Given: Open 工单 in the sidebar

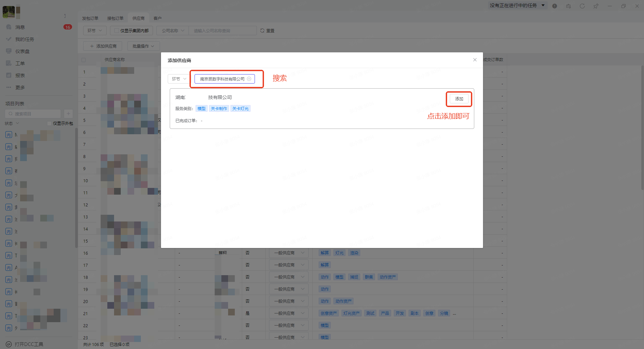Looking at the screenshot, I should coord(20,63).
